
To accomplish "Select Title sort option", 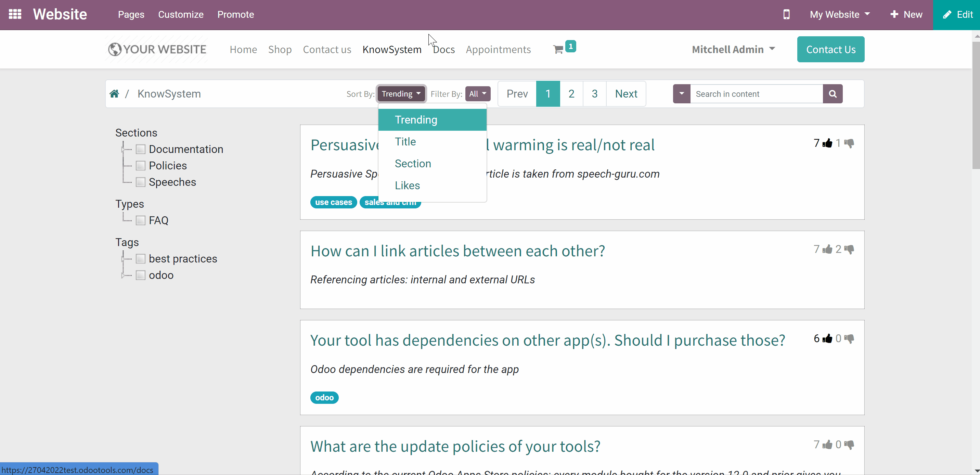I will pos(432,142).
